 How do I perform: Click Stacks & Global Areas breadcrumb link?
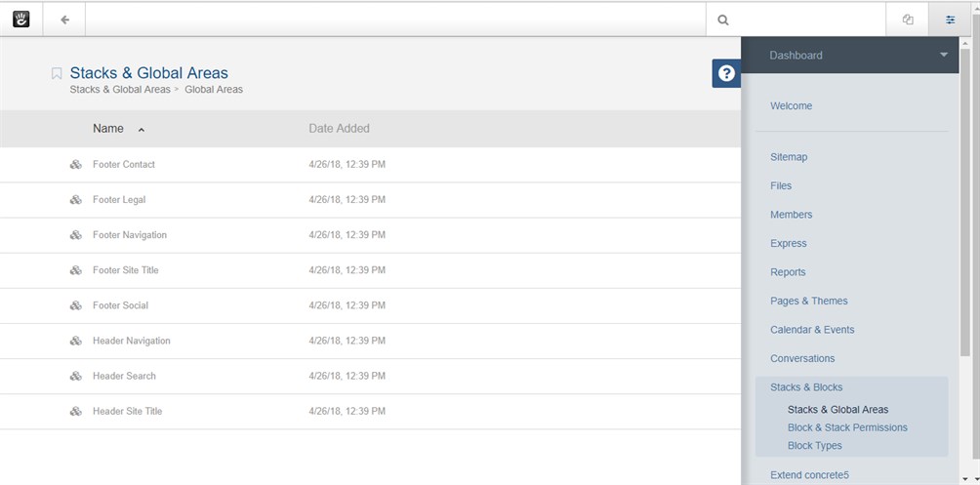pyautogui.click(x=119, y=90)
